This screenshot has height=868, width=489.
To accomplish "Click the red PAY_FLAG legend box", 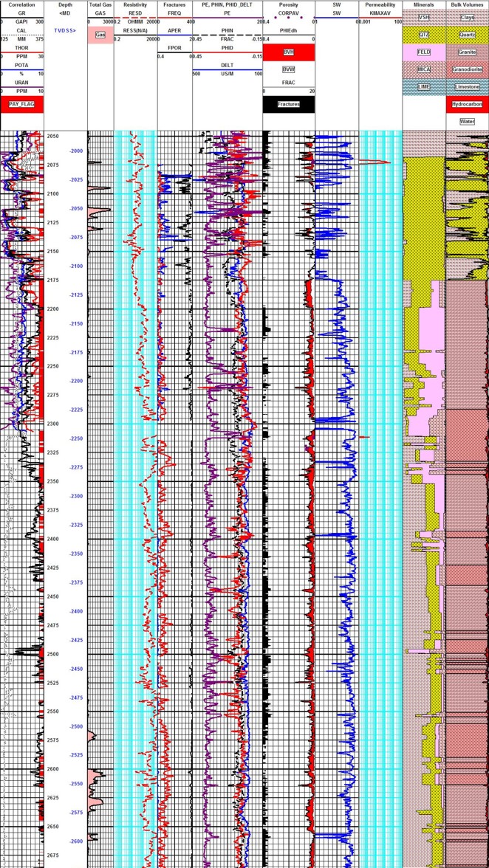I will 22,105.
